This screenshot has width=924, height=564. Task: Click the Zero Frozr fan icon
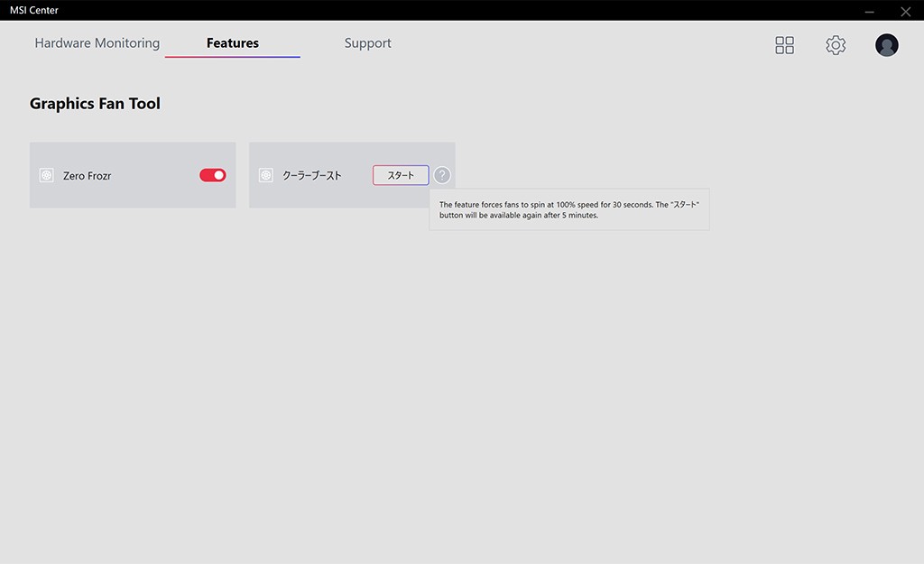[47, 175]
